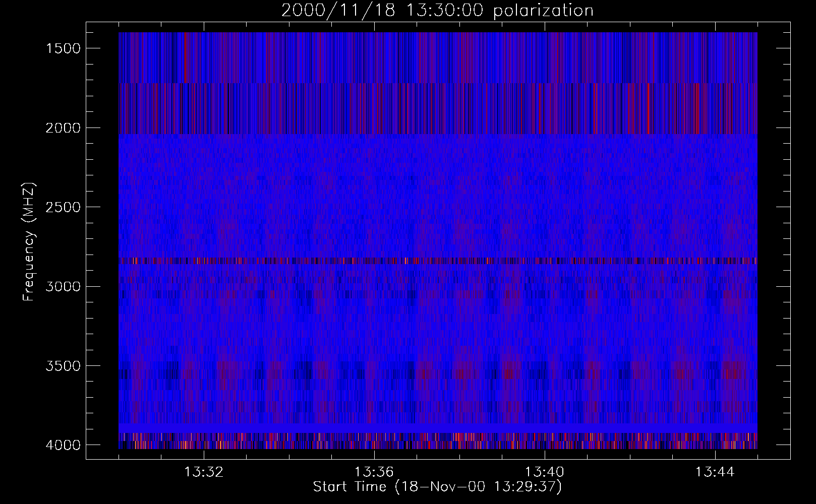816x504 pixels.
Task: Click the 2000 frequency tick label
Action: coord(63,128)
